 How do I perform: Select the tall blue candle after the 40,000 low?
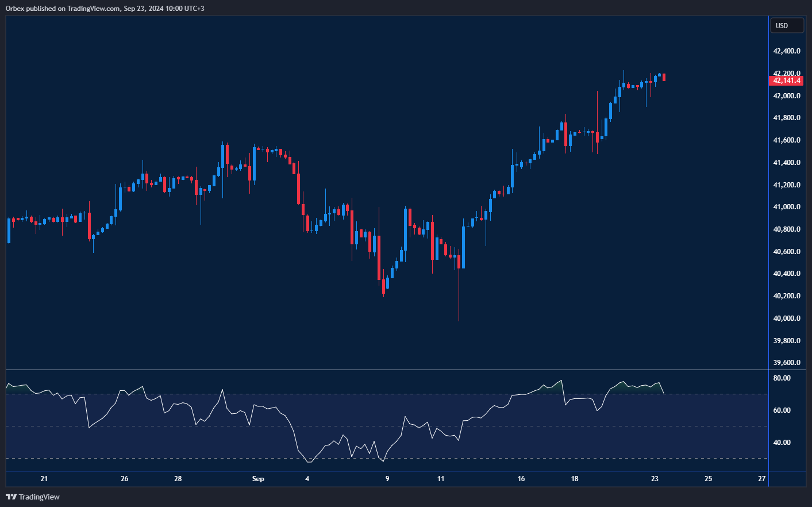tap(463, 247)
